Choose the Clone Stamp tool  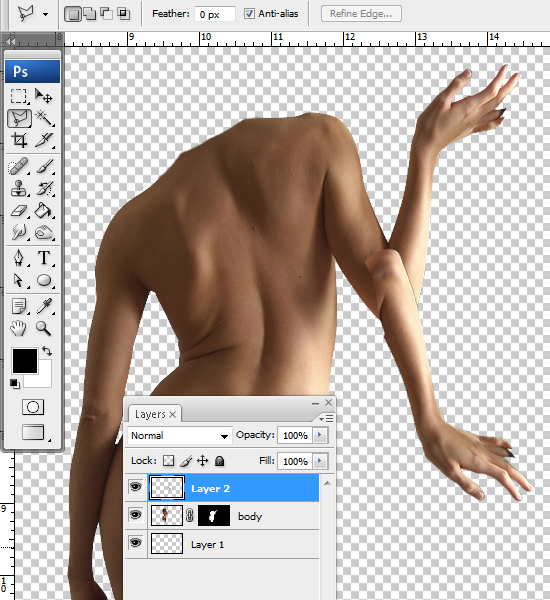pyautogui.click(x=19, y=188)
